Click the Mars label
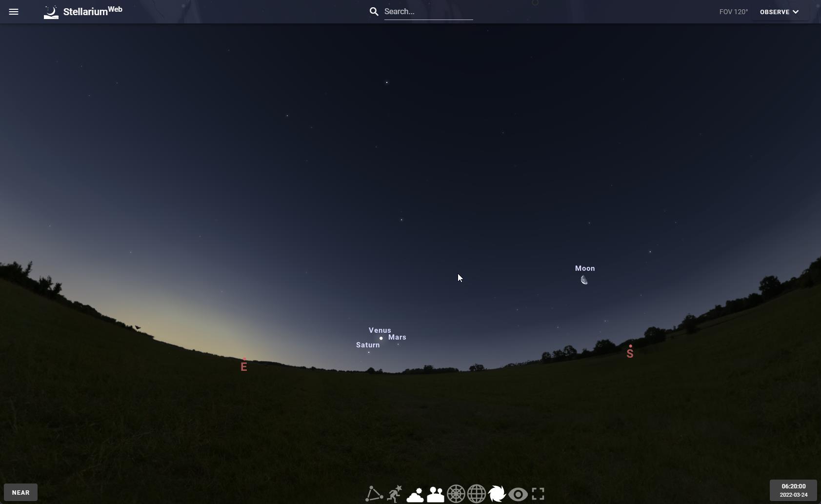The image size is (821, 504). (x=397, y=337)
